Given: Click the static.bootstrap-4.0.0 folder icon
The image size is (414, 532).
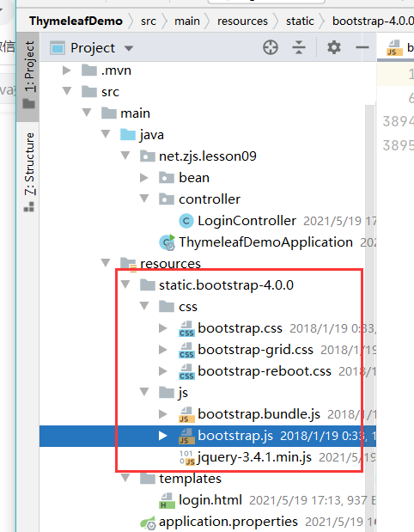Looking at the screenshot, I should tap(148, 285).
